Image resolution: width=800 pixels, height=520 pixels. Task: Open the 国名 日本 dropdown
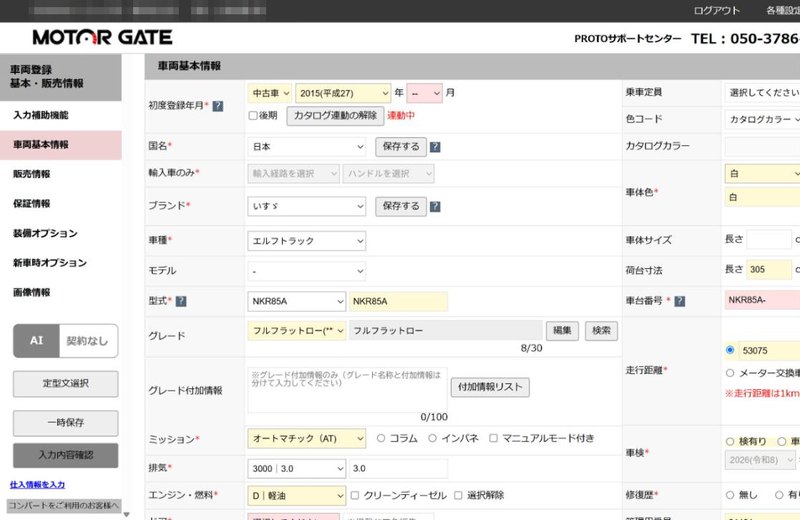tap(307, 147)
